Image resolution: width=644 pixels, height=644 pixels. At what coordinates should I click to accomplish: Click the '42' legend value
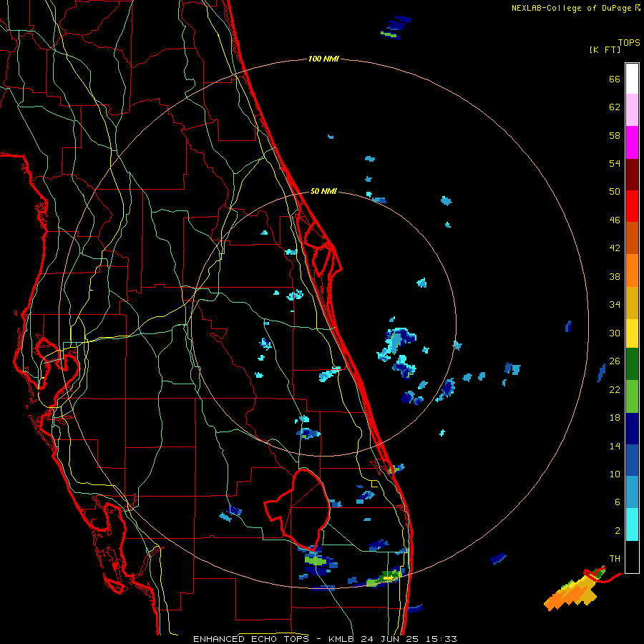(x=615, y=248)
